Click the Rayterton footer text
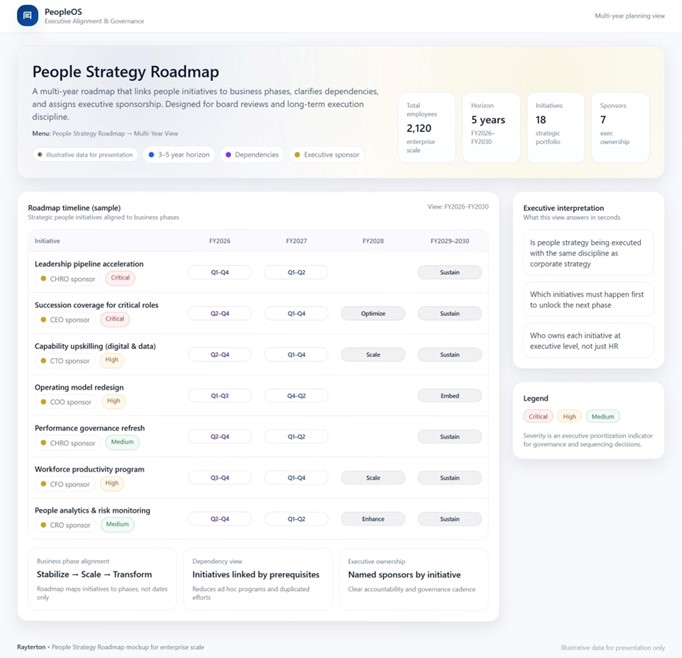682x658 pixels. pos(31,647)
